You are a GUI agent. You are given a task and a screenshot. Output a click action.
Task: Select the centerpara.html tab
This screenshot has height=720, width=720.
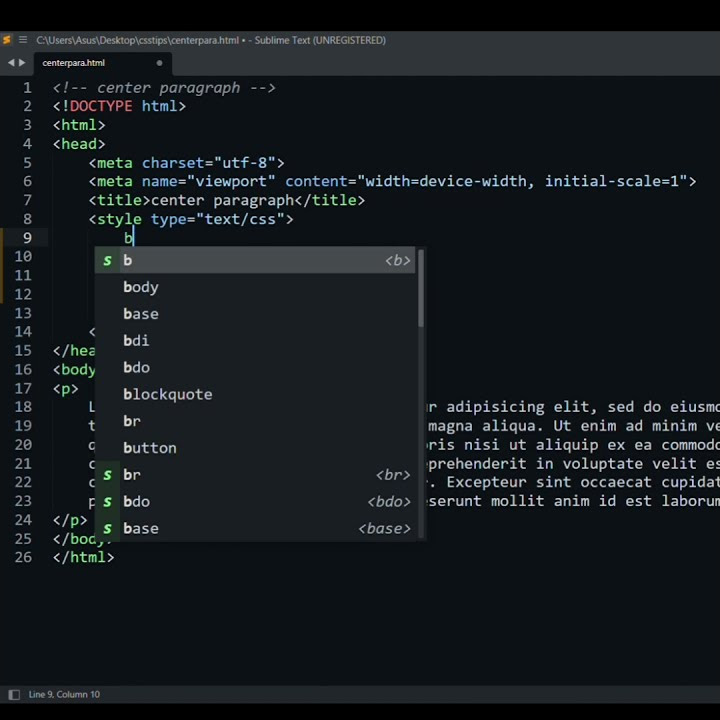coord(74,63)
